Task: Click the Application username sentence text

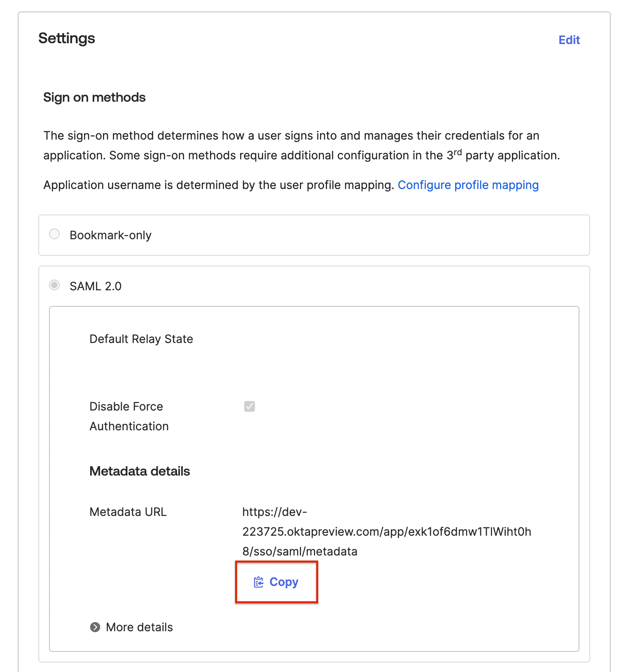Action: pos(219,185)
